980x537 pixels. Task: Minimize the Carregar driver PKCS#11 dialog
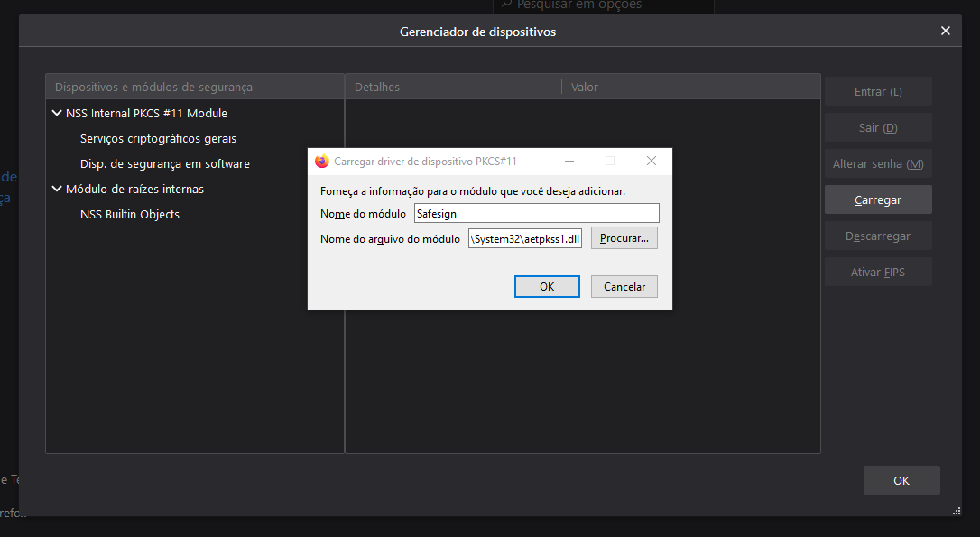click(x=569, y=161)
